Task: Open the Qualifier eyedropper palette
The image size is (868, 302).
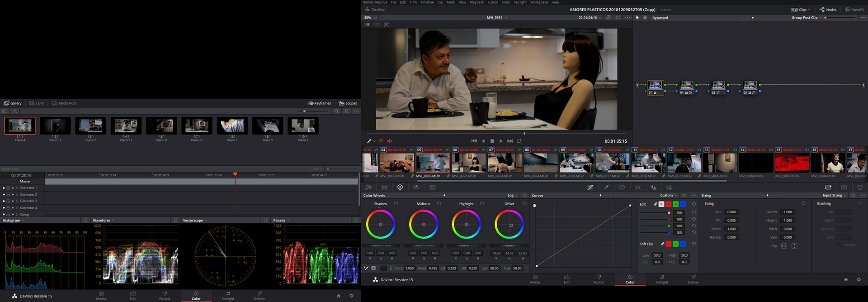Action: [x=606, y=187]
